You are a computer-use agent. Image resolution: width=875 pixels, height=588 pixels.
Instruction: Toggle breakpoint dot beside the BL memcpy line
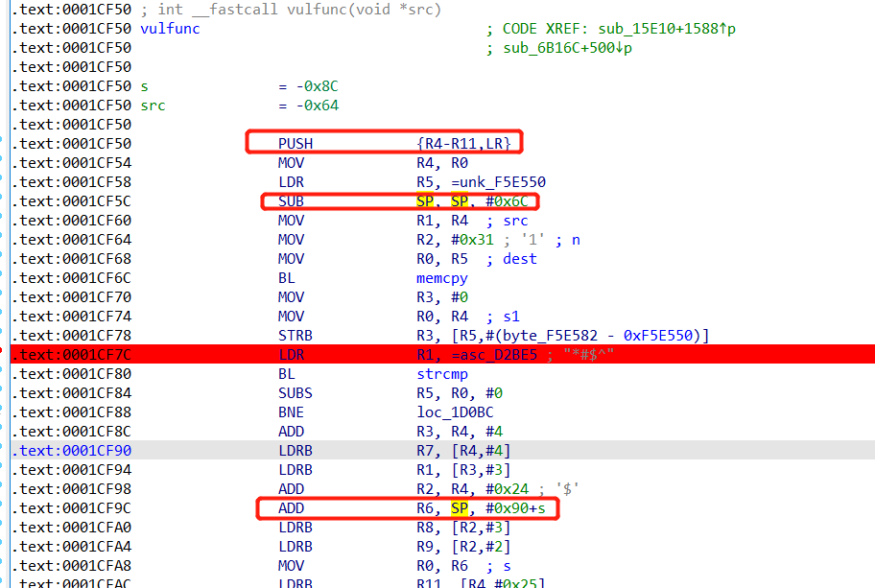[x=5, y=278]
